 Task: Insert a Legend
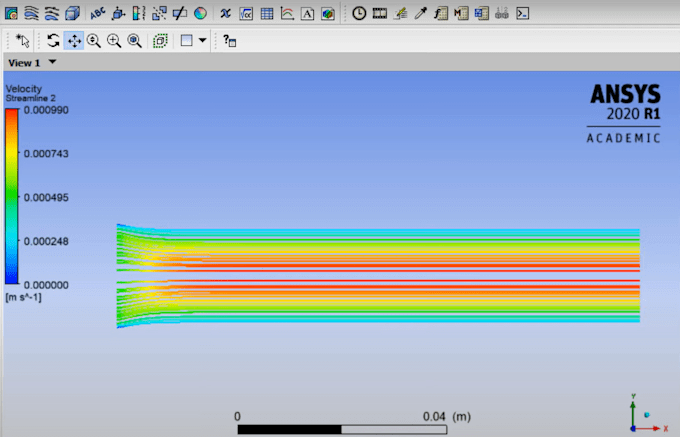(x=138, y=13)
